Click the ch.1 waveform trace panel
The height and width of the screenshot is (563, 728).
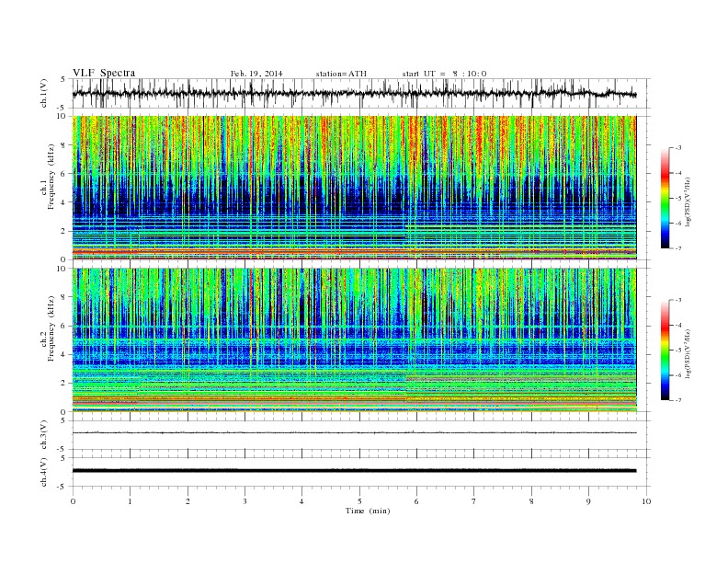pyautogui.click(x=361, y=93)
